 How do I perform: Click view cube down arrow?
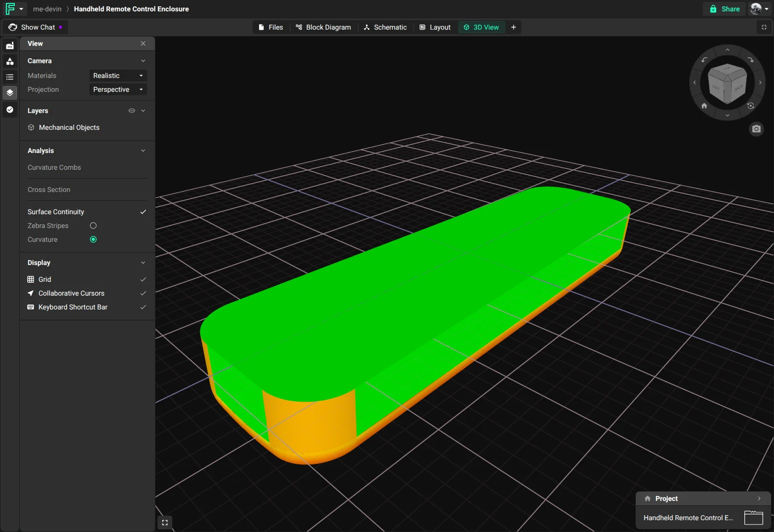[727, 115]
